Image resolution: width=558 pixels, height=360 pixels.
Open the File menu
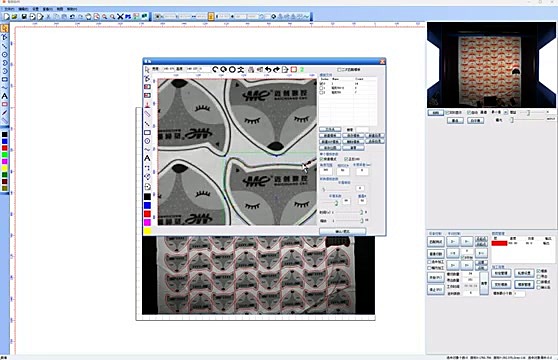pyautogui.click(x=9, y=9)
